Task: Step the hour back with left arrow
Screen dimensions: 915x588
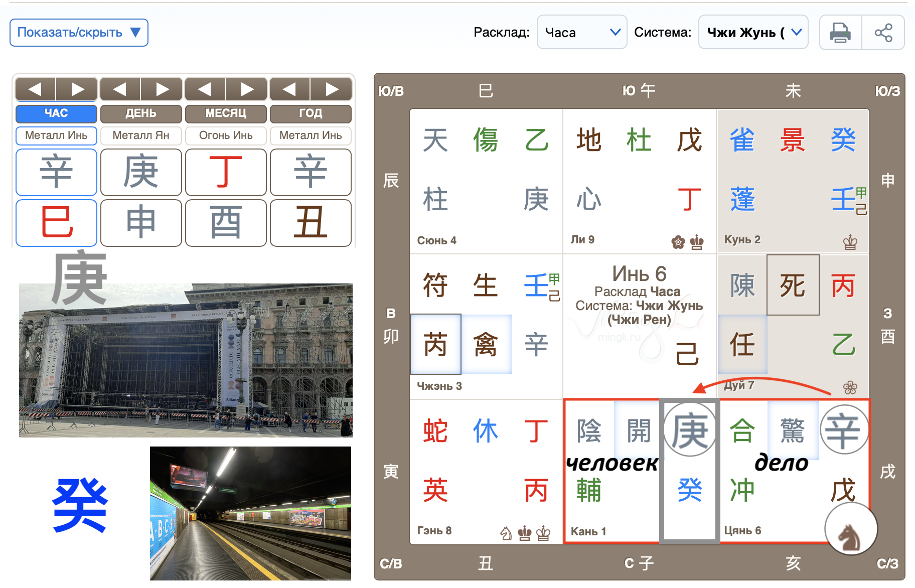Action: pos(35,90)
